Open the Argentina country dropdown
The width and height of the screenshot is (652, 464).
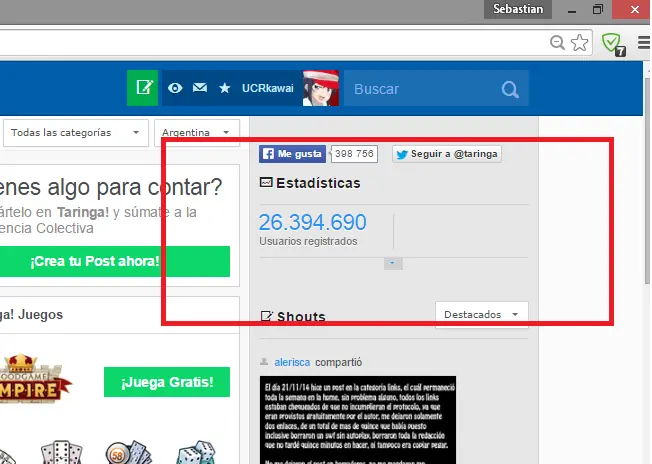pyautogui.click(x=197, y=133)
